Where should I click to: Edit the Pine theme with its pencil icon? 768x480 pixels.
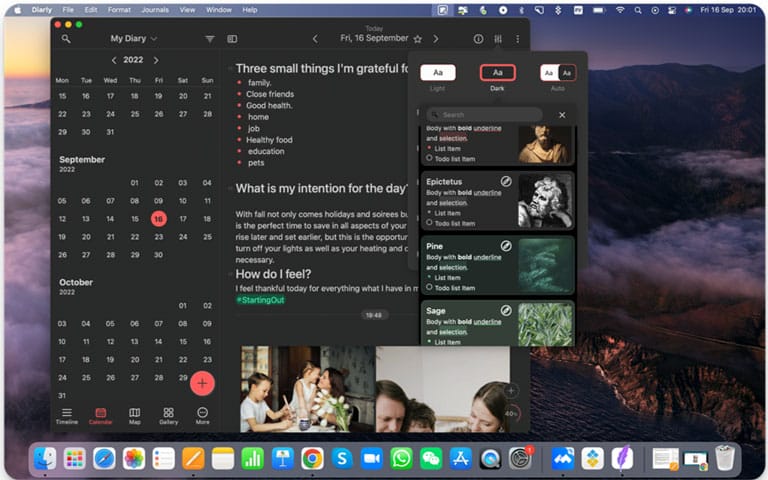[506, 246]
